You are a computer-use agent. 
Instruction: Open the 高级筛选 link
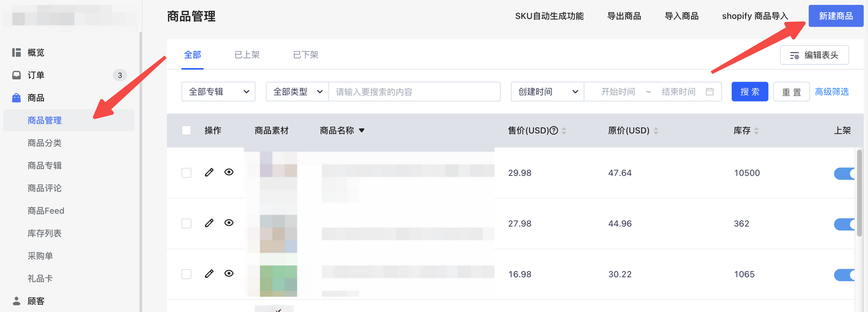832,92
